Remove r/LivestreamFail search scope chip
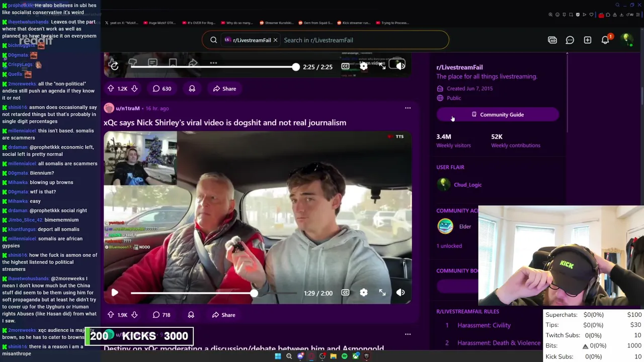The height and width of the screenshot is (362, 644). click(x=275, y=40)
